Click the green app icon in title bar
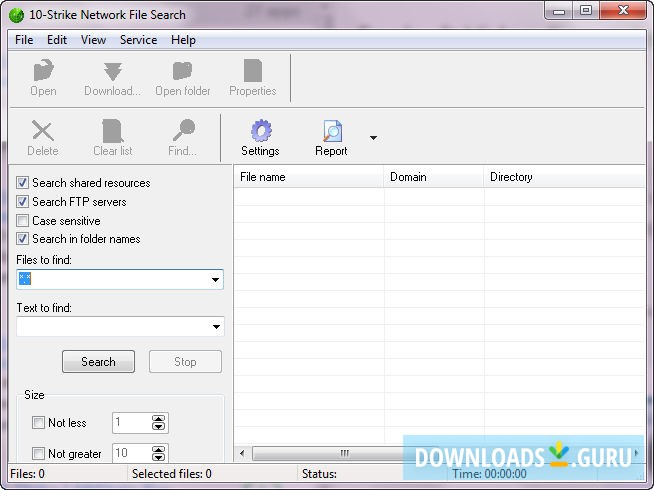Viewport: 654px width, 490px height. (x=16, y=15)
